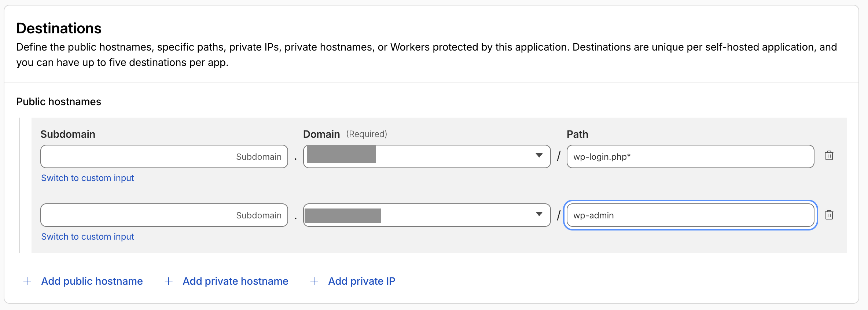The width and height of the screenshot is (868, 310).
Task: Focus the first row's Subdomain field
Action: click(x=164, y=157)
